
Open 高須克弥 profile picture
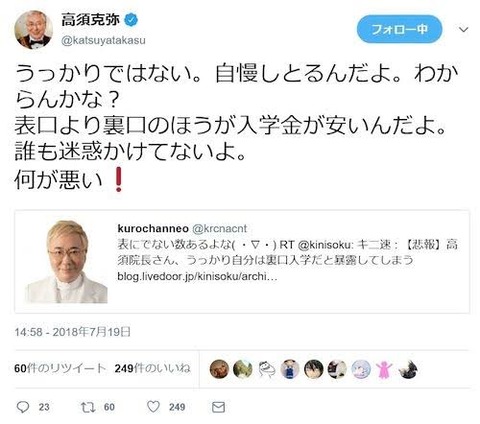point(33,30)
